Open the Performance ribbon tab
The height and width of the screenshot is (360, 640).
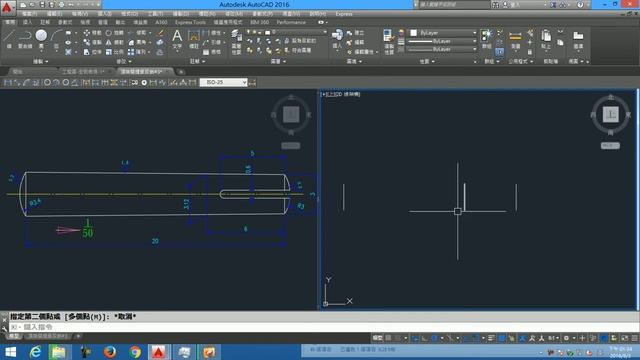291,22
